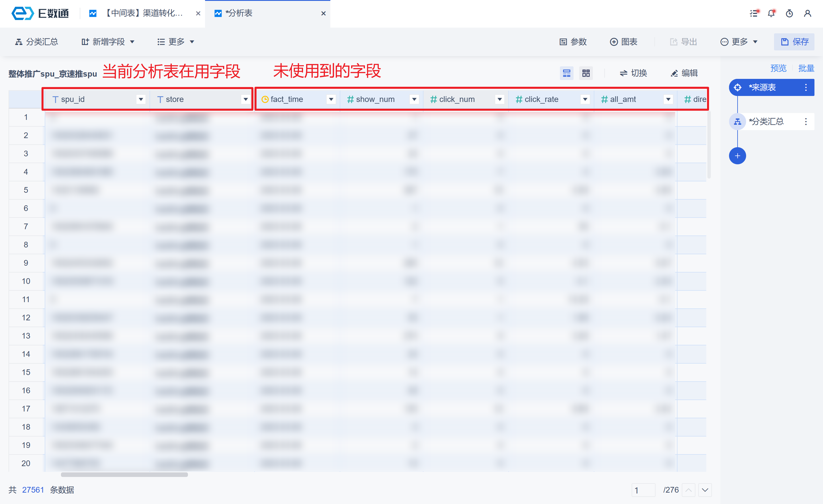
Task: Open the three-dot menu on 来源表 node
Action: (806, 87)
